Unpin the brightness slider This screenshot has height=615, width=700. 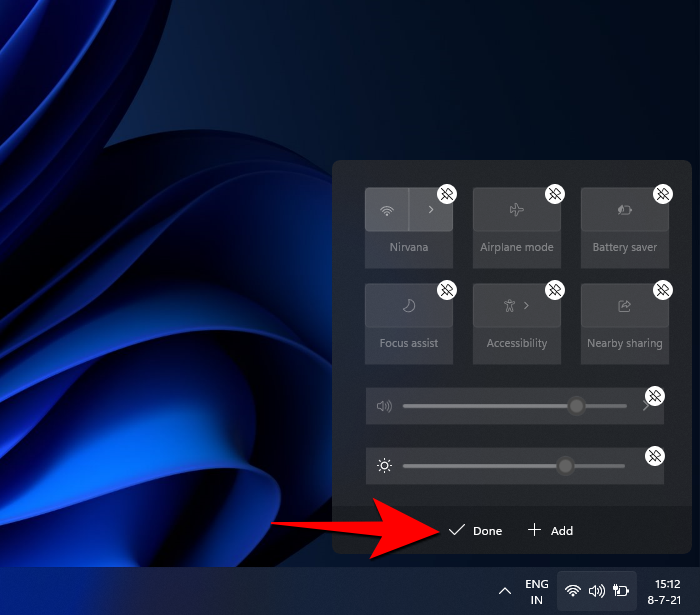click(x=655, y=456)
